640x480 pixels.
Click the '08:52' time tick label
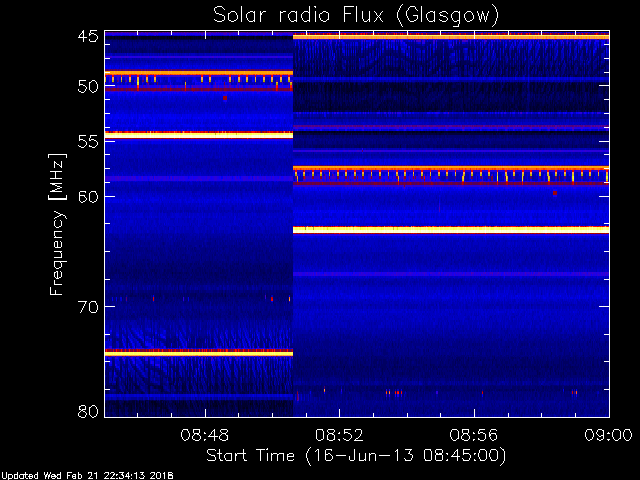(x=340, y=436)
